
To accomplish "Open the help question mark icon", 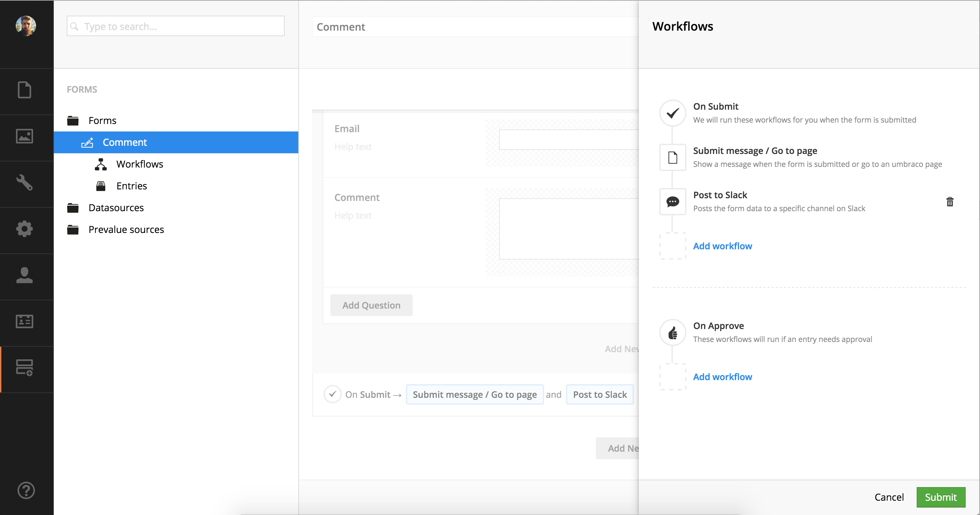I will point(26,490).
